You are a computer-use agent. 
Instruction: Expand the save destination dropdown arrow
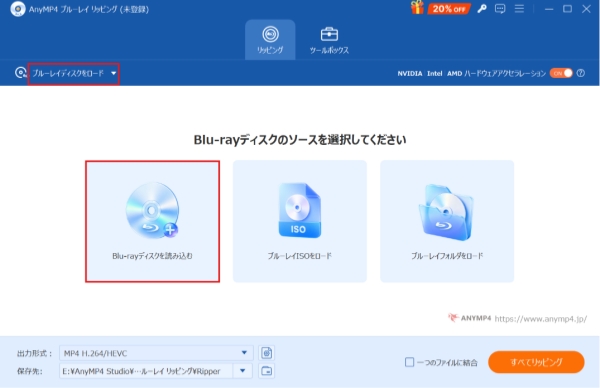pyautogui.click(x=243, y=371)
